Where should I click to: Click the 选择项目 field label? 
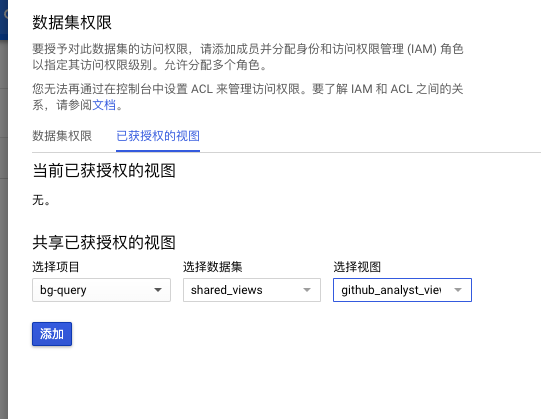pyautogui.click(x=56, y=267)
